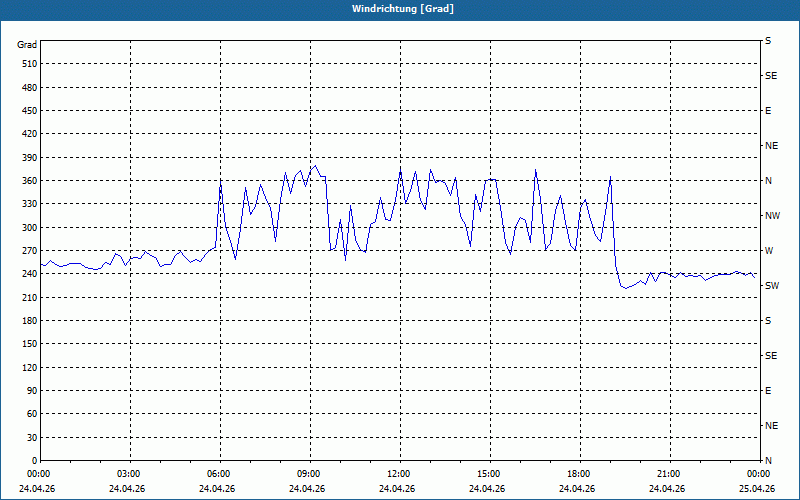Screen dimensions: 800x500
Task: Click the 480 value on the left axis
Action: (x=30, y=88)
